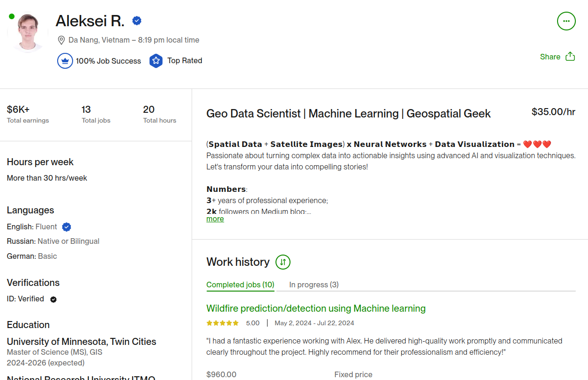The width and height of the screenshot is (588, 380).
Task: Click the profile photo thumbnail
Action: [28, 33]
